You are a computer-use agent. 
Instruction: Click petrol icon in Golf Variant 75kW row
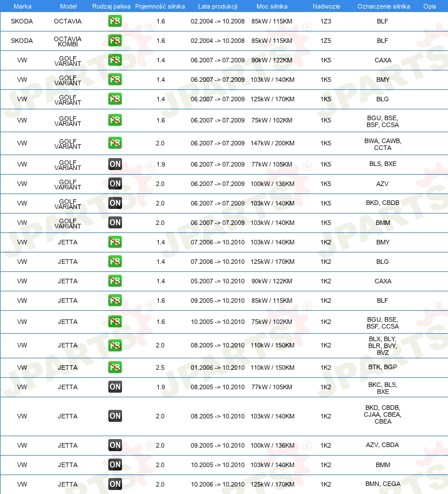tap(115, 120)
